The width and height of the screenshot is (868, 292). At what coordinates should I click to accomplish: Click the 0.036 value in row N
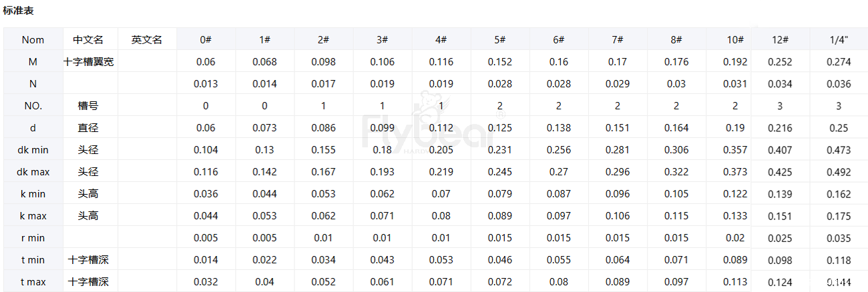point(839,84)
